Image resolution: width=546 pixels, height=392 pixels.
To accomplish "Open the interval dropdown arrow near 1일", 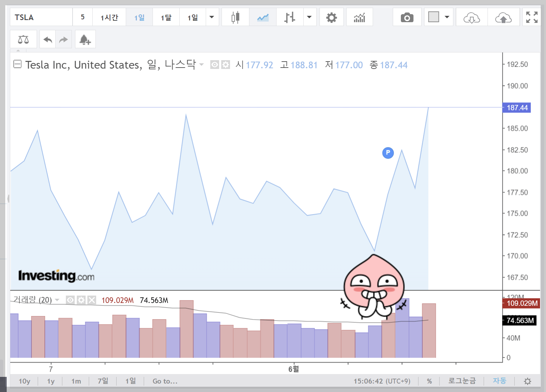I will click(212, 17).
